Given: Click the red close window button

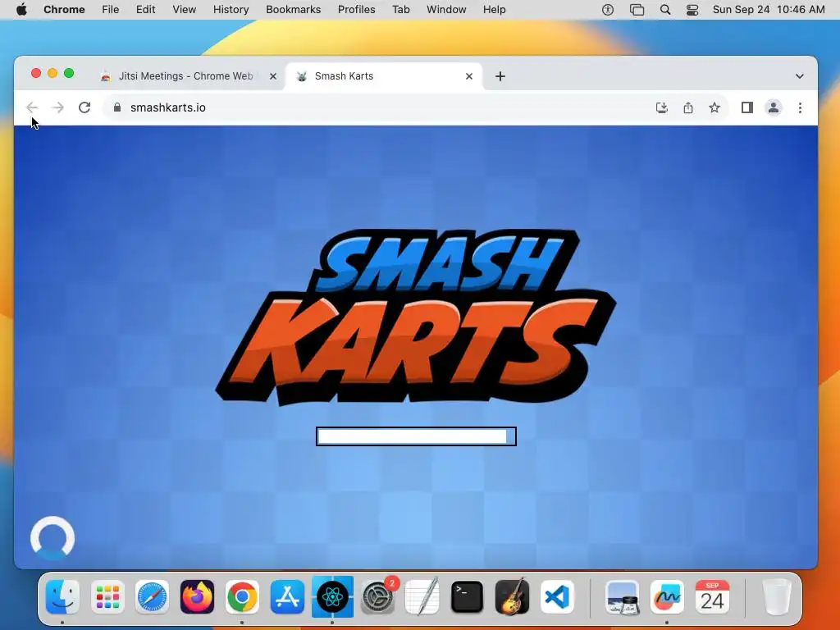Looking at the screenshot, I should (x=36, y=73).
